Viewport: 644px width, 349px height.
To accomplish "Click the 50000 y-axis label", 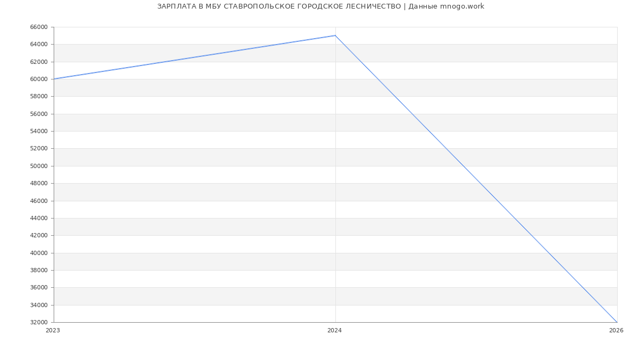I will click(x=39, y=166).
